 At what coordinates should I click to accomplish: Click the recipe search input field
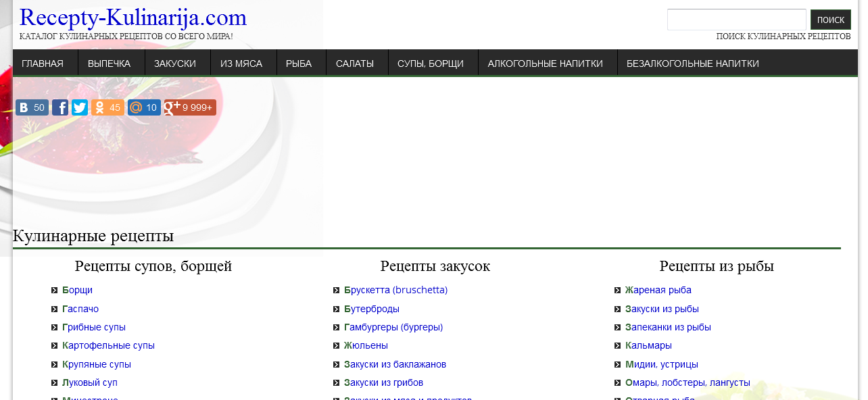736,20
